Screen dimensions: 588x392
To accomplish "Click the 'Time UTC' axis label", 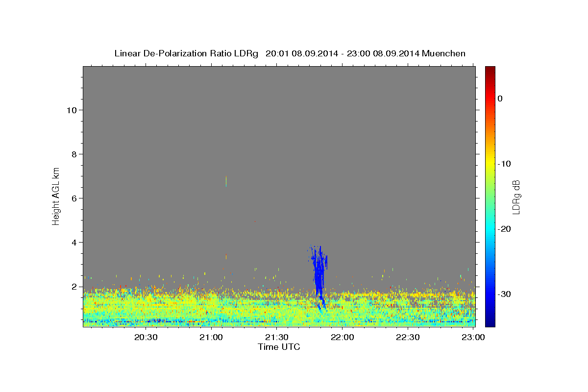I will coord(279,347).
